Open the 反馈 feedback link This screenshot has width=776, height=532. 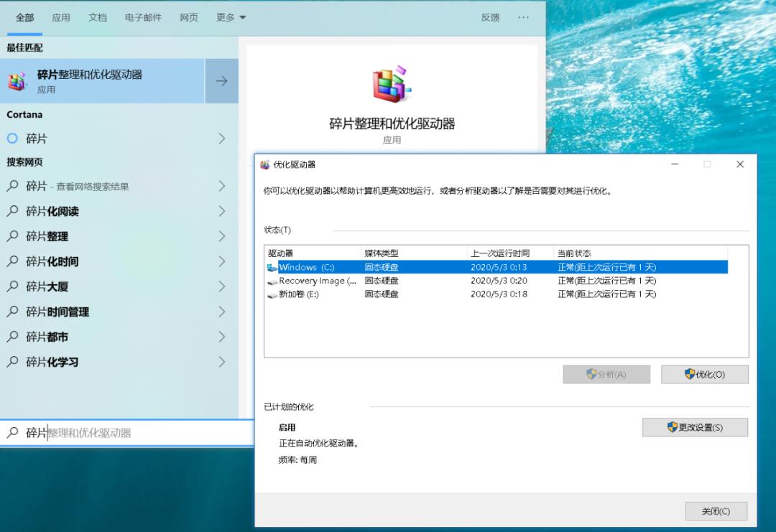(x=490, y=17)
